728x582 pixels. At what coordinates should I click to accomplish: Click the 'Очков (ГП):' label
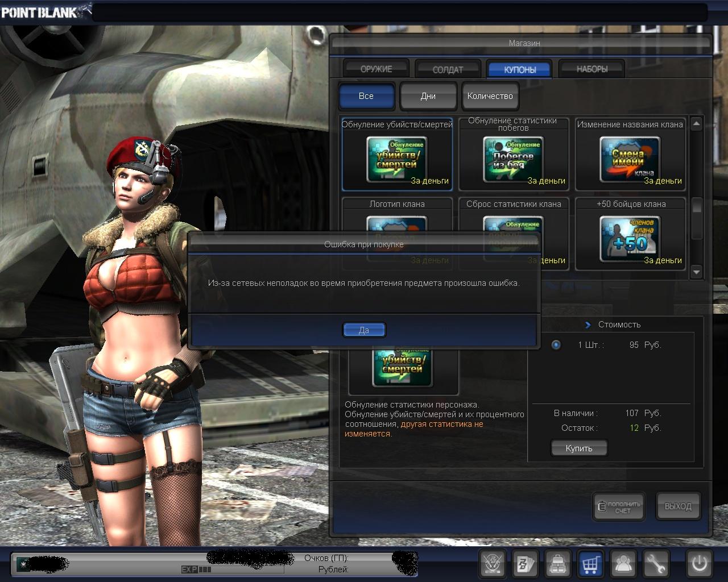coord(326,558)
